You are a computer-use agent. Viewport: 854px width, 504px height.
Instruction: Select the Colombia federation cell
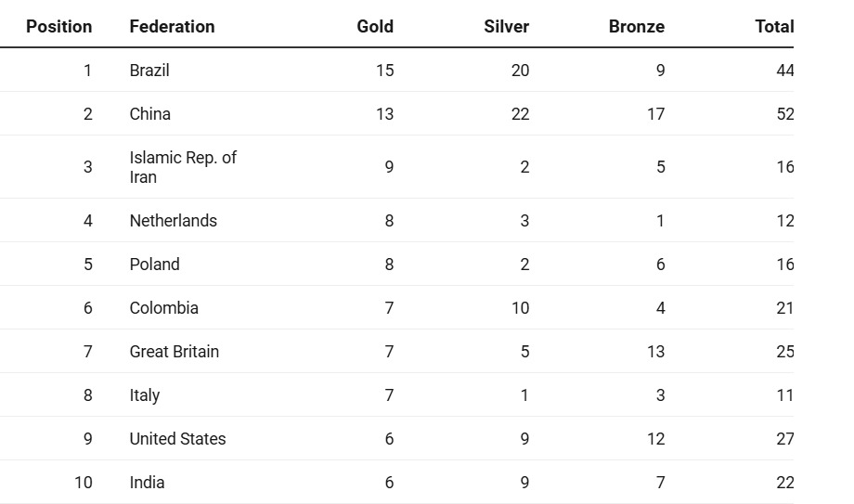[x=164, y=308]
